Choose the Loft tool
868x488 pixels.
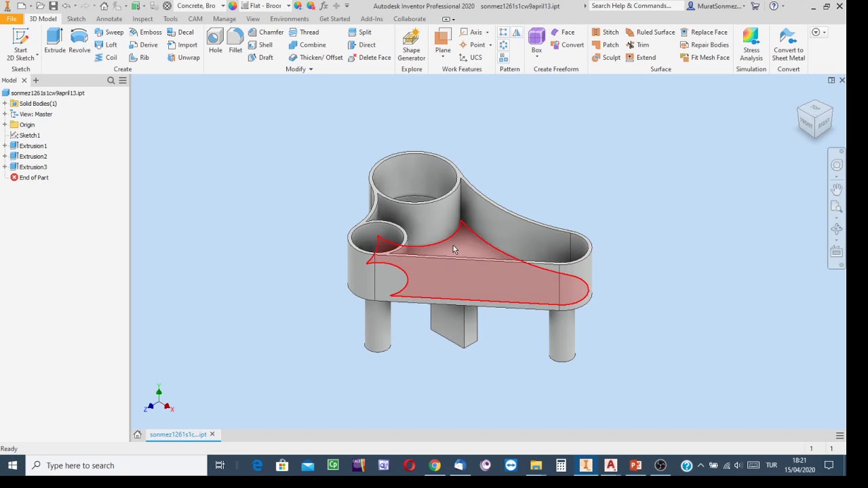(x=106, y=45)
